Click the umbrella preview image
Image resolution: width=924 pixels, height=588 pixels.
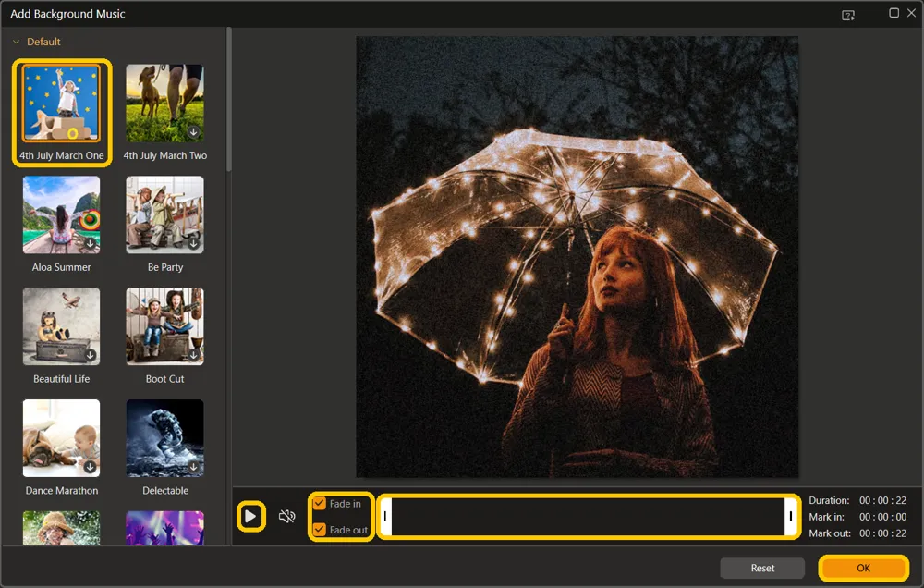click(x=577, y=256)
